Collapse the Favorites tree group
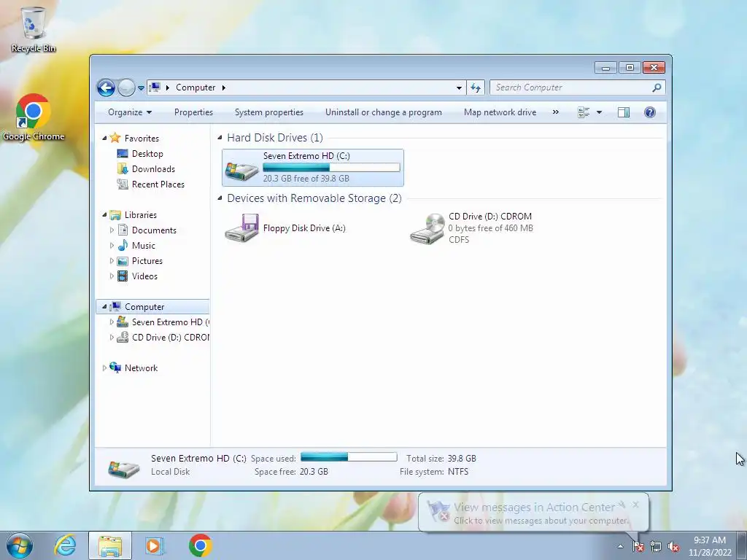 105,138
